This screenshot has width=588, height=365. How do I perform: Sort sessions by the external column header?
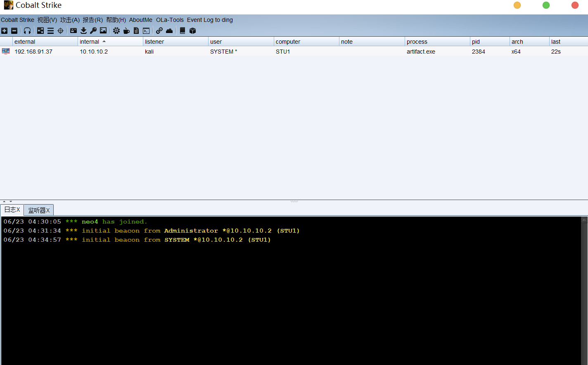click(x=45, y=42)
